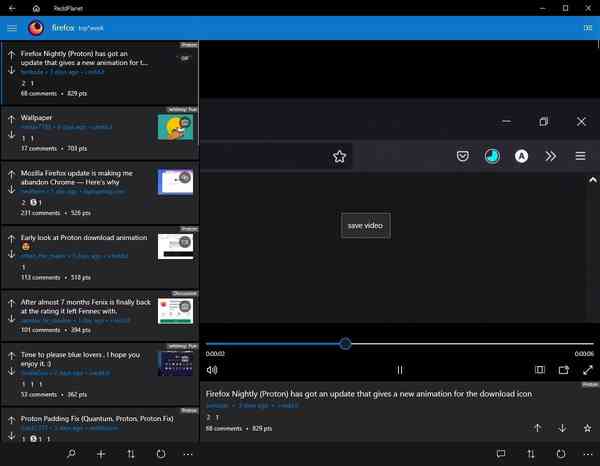Viewport: 600px width, 466px height.
Task: Expand more options ellipsis in left toolbar
Action: click(188, 454)
